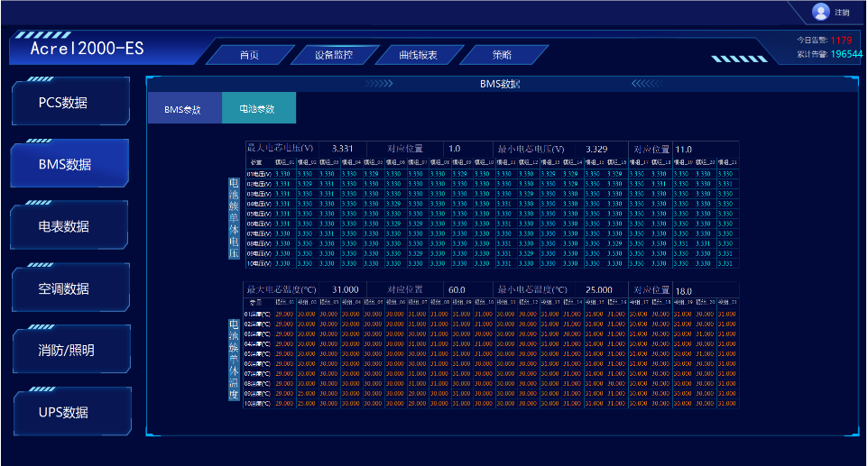Click 模组_01 header in temperature table
Image resolution: width=868 pixels, height=466 pixels.
pos(284,302)
